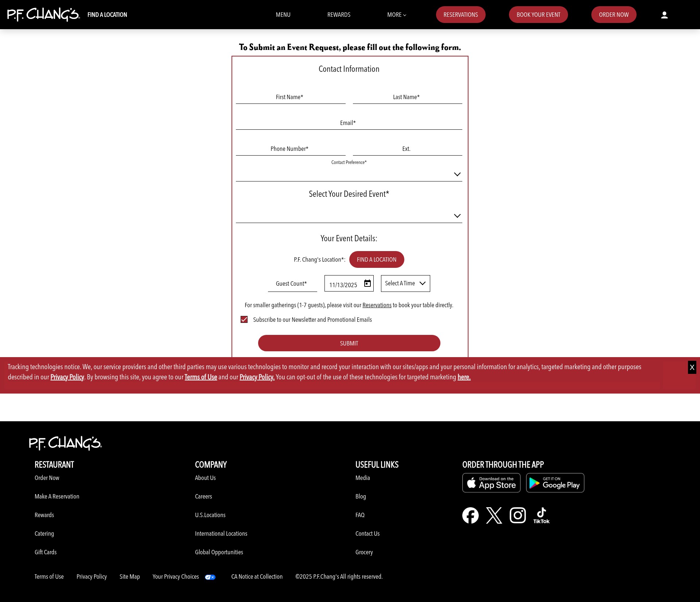
Task: Open the MENU navigation item
Action: 283,15
